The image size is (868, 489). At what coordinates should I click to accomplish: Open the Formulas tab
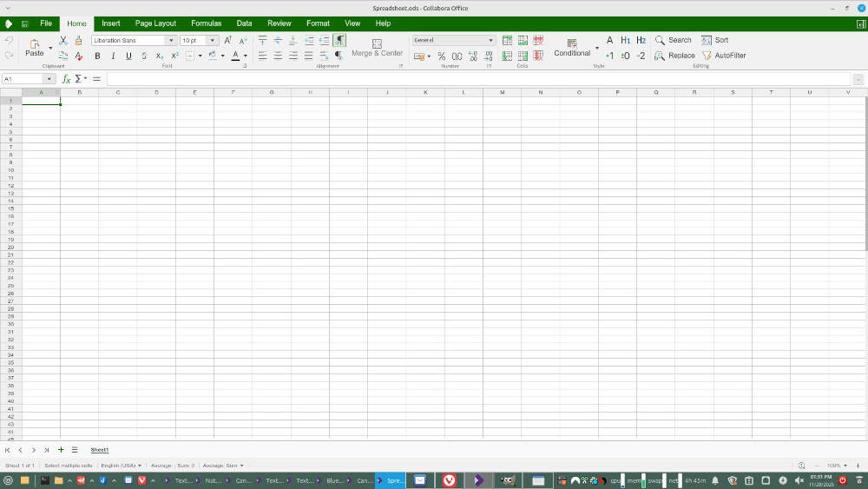[206, 23]
